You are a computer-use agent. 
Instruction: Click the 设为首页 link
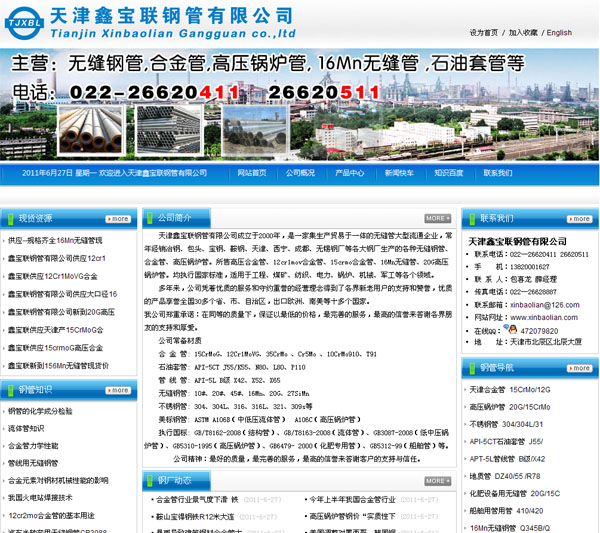[484, 33]
